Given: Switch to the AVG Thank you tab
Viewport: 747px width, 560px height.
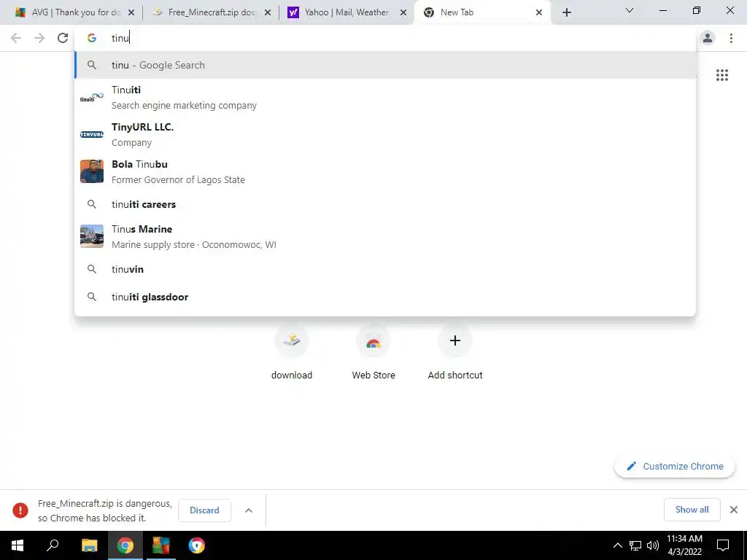Looking at the screenshot, I should tap(68, 12).
